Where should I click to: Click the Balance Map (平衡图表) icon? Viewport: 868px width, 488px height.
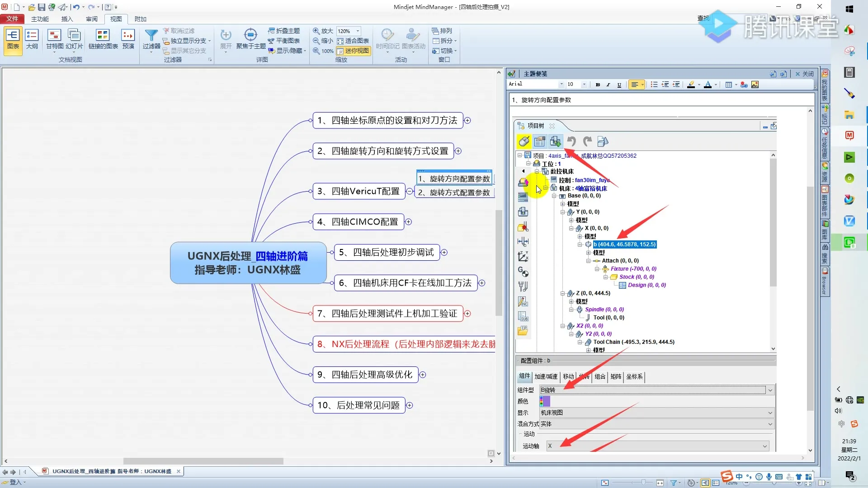(271, 41)
